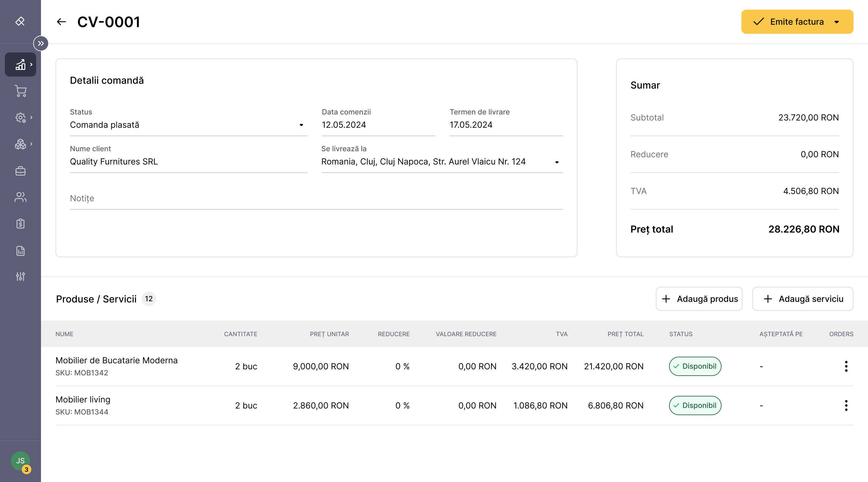Sort by REDUCERE column header

(x=394, y=334)
